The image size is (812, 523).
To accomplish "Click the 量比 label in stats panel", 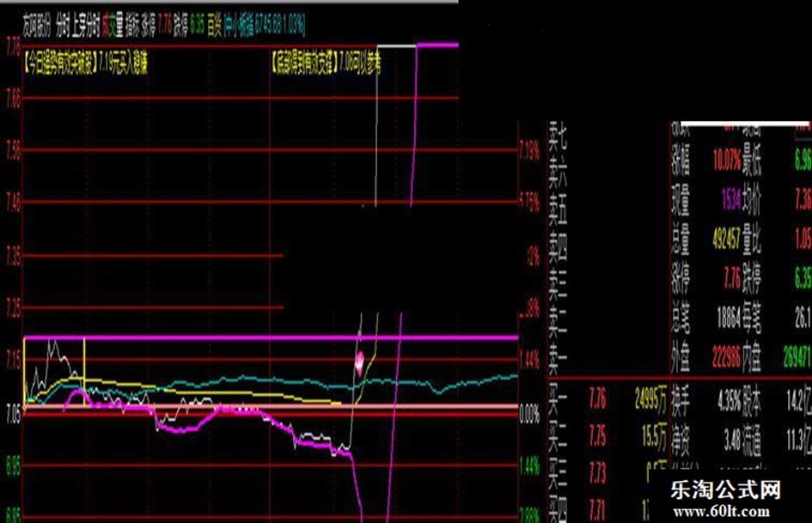I will click(x=753, y=240).
